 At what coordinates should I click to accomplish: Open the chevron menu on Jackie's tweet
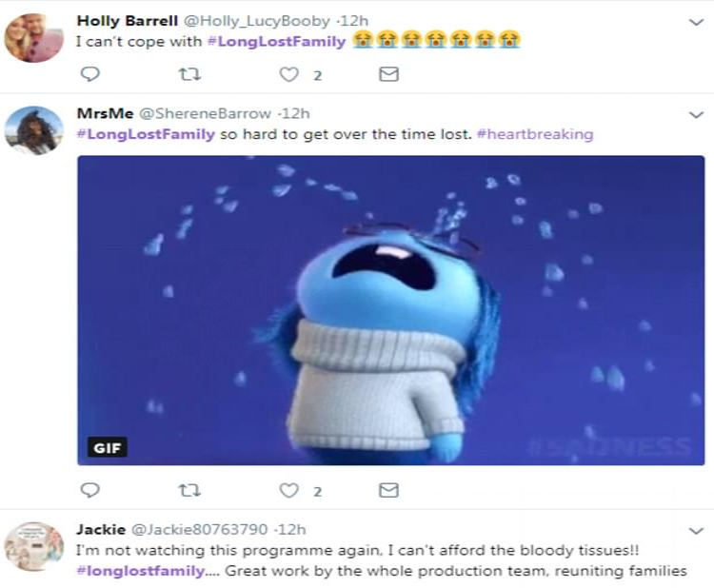pyautogui.click(x=696, y=531)
